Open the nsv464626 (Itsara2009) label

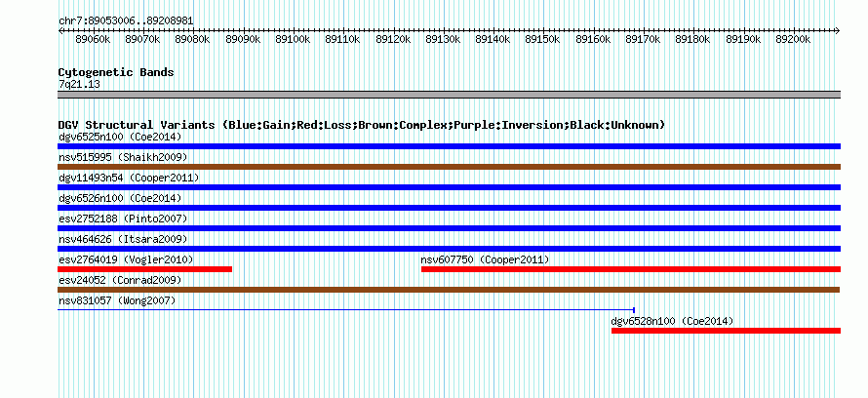point(123,239)
